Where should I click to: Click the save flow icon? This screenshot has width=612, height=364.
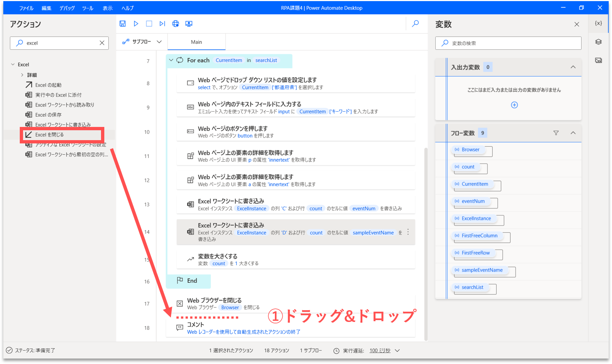click(x=123, y=24)
